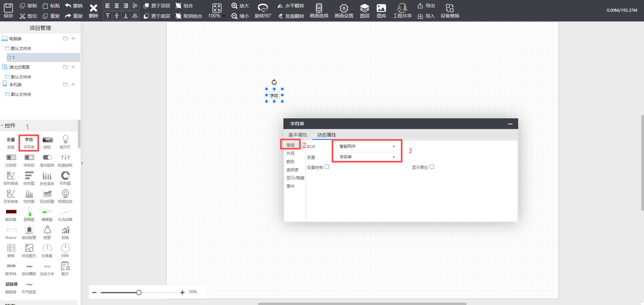This screenshot has width=644, height=305.
Task: Click the 撤销 undo button
Action: click(x=73, y=6)
